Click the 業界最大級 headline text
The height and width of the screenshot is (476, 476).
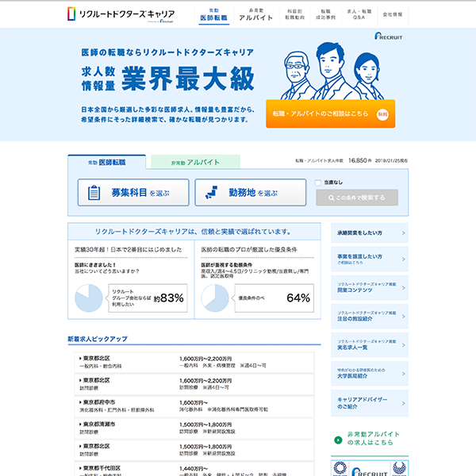[188, 79]
